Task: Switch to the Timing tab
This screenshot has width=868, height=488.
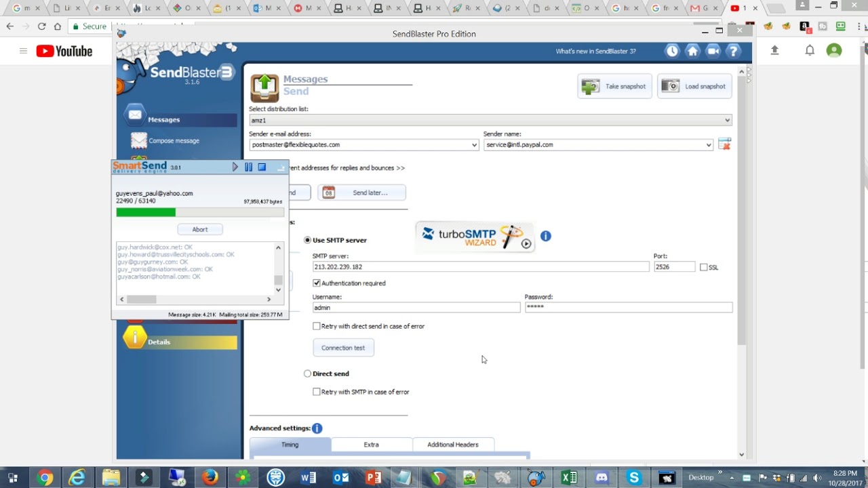Action: pos(290,445)
